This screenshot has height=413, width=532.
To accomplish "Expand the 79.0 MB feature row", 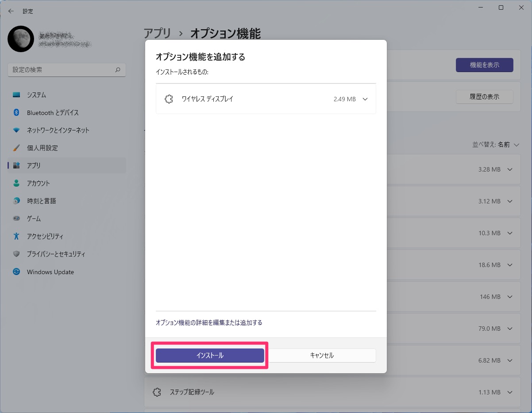I will (x=510, y=329).
